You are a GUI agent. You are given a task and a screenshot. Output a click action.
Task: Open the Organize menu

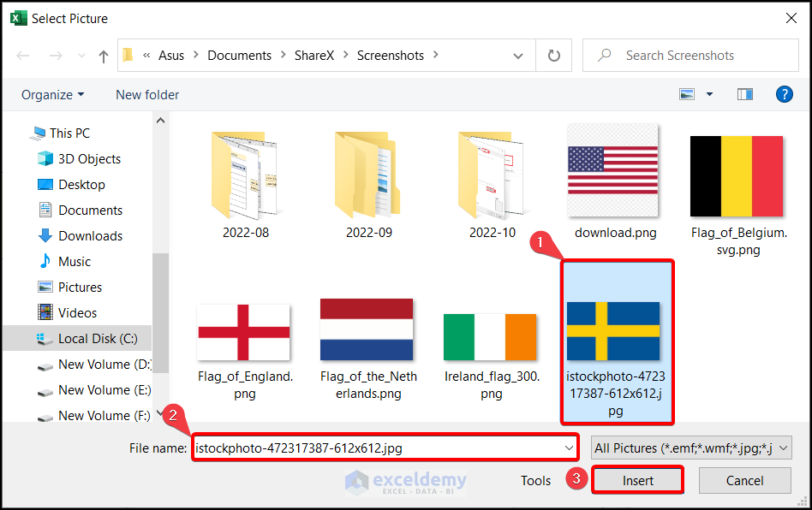[x=52, y=95]
